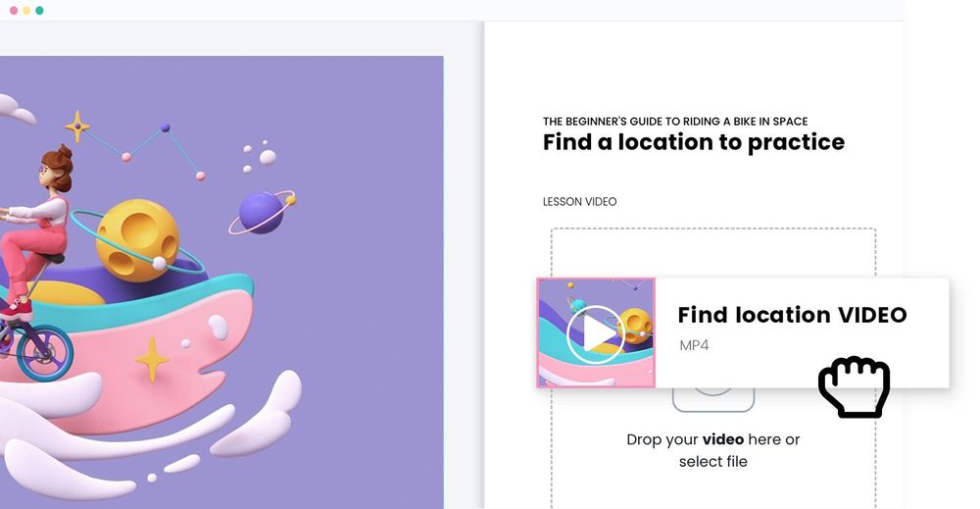Select the purple ringed planet
Viewport: 980px width, 509px height.
click(262, 212)
